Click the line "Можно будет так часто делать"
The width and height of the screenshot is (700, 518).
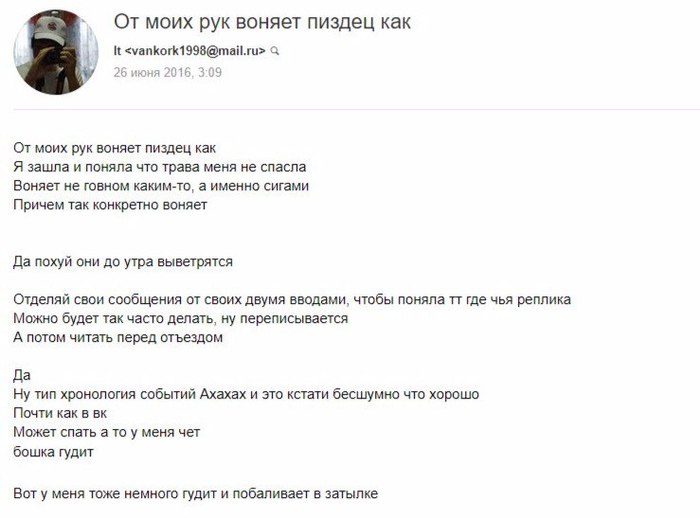181,318
